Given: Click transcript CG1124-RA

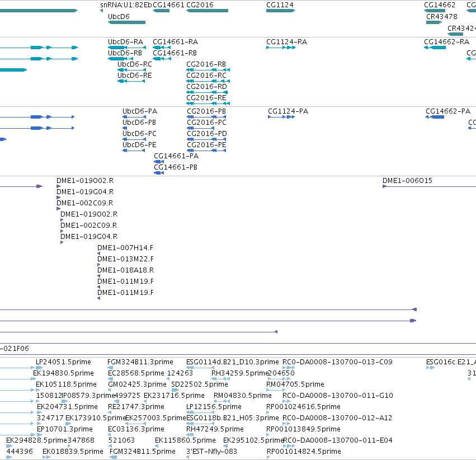Looking at the screenshot, I should [x=281, y=48].
